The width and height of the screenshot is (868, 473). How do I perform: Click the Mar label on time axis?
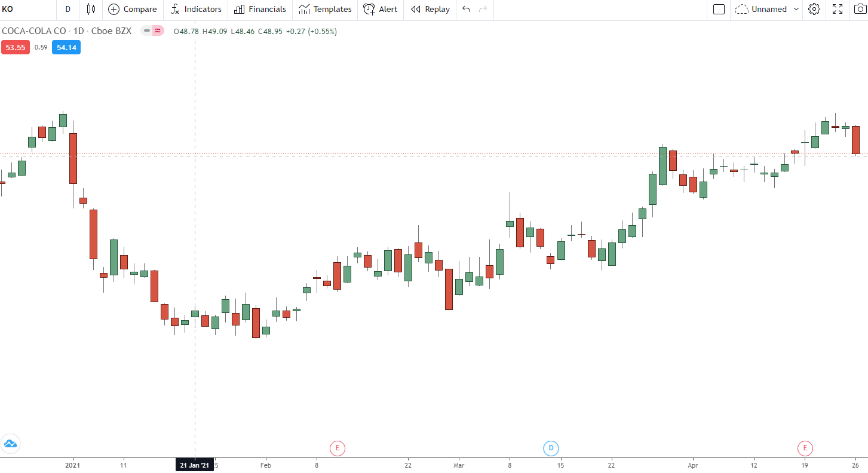coord(459,465)
